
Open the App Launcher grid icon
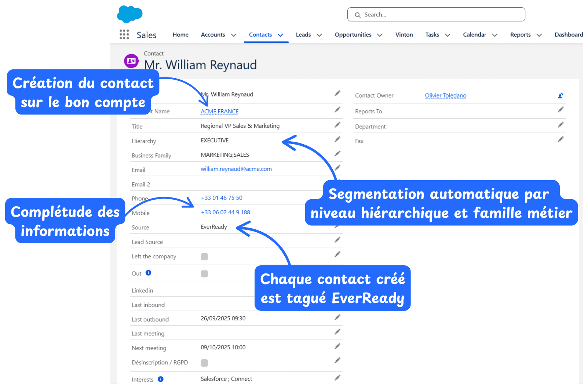pyautogui.click(x=124, y=34)
